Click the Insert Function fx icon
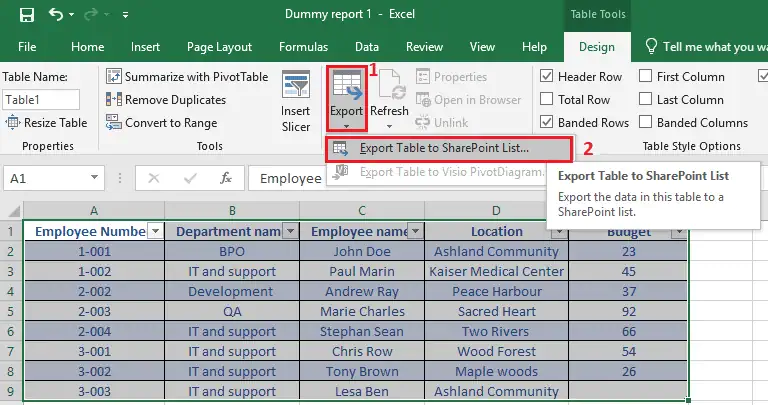 coord(226,178)
